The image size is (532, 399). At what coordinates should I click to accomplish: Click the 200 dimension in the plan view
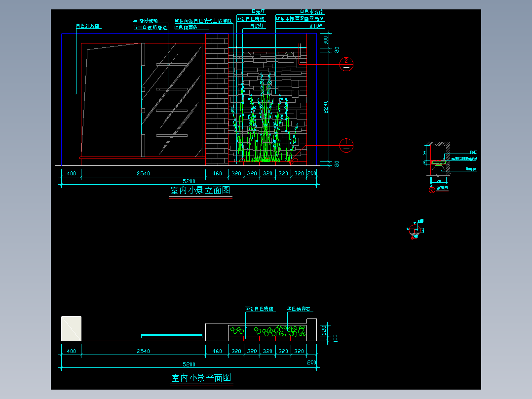311,362
